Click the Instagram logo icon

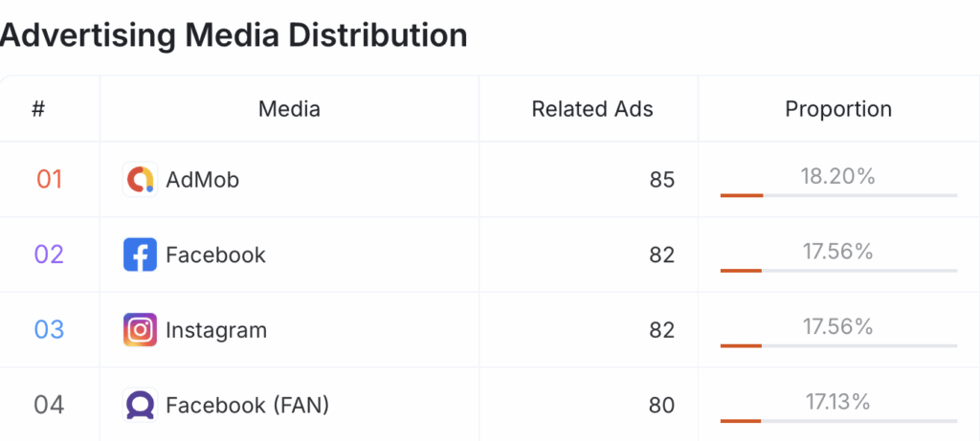140,330
